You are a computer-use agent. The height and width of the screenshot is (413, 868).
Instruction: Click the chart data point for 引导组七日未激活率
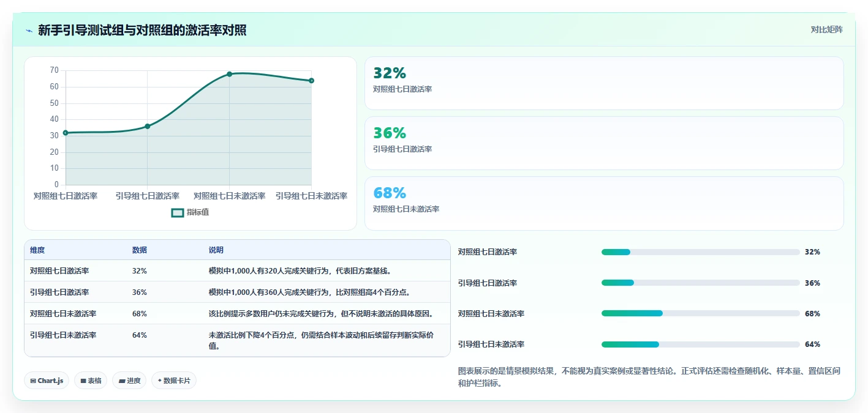coord(311,81)
